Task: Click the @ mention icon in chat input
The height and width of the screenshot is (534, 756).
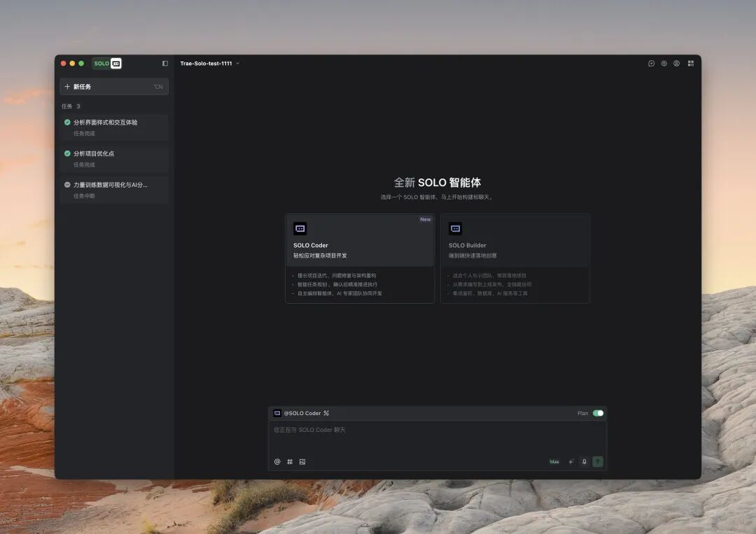Action: click(x=277, y=462)
